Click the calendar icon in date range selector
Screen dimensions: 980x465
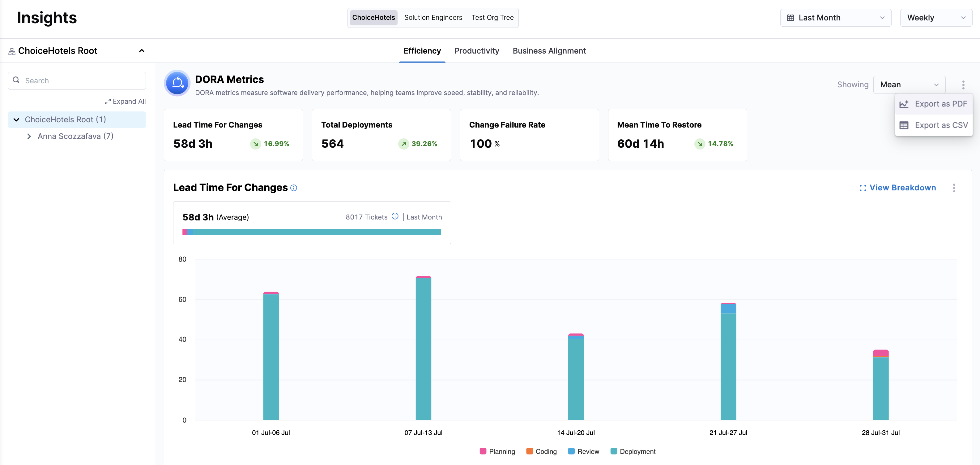(x=790, y=18)
